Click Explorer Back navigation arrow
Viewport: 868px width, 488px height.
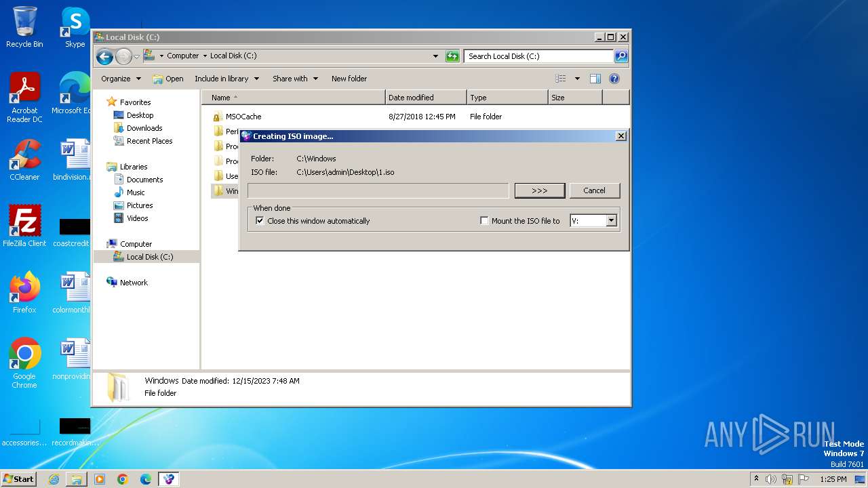[x=104, y=56]
